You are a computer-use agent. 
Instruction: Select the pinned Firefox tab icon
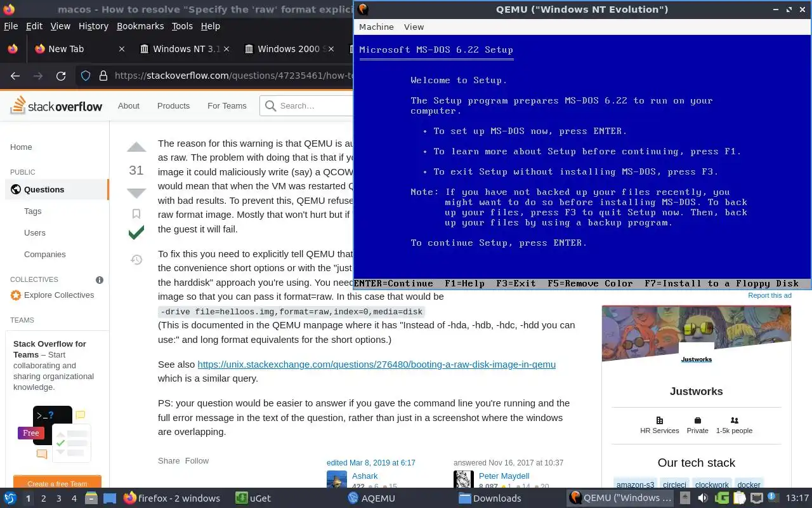tap(12, 49)
